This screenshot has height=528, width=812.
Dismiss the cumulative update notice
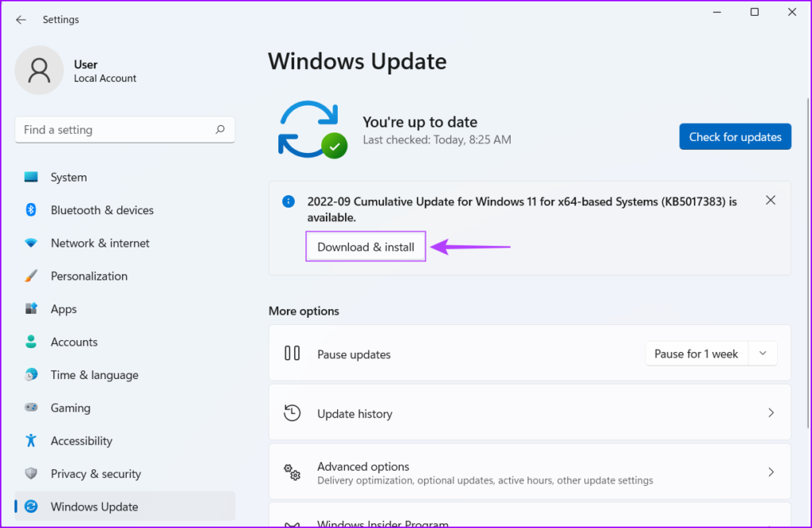pyautogui.click(x=771, y=201)
